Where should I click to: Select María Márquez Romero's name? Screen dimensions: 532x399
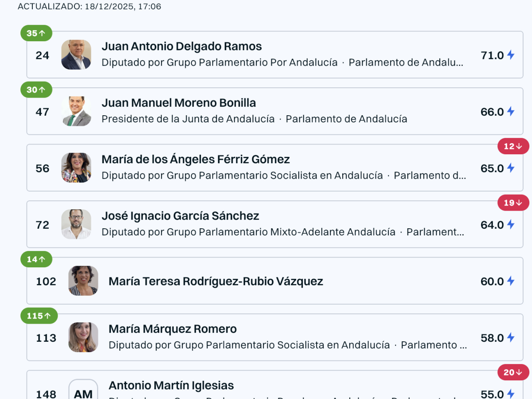point(172,329)
